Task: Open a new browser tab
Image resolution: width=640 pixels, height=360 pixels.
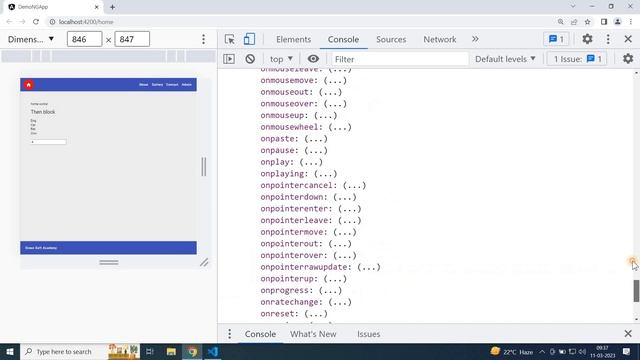Action: 112,7
